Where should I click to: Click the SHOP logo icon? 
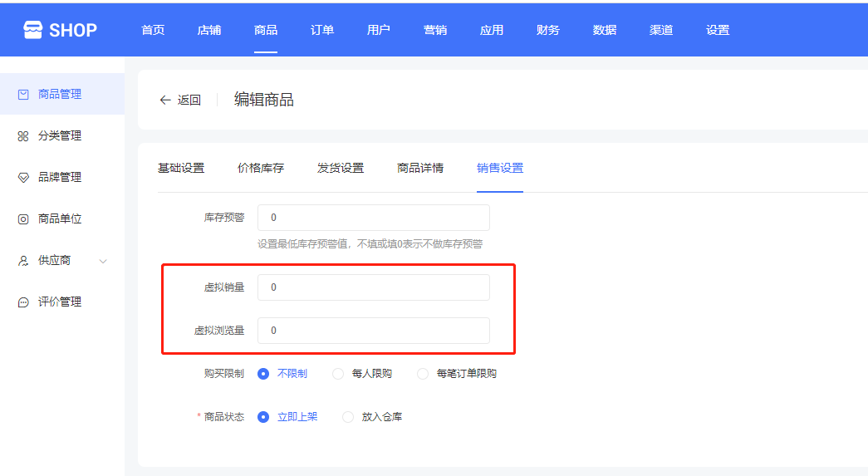[32, 30]
